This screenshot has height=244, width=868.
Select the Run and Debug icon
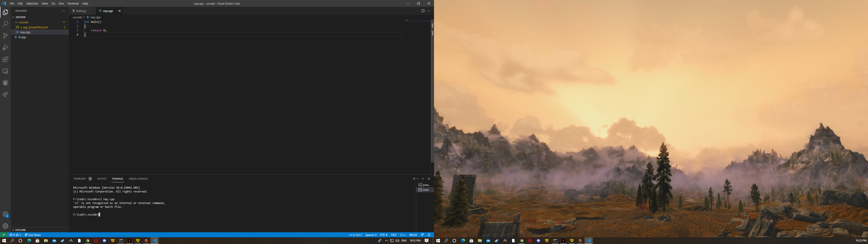pyautogui.click(x=5, y=47)
